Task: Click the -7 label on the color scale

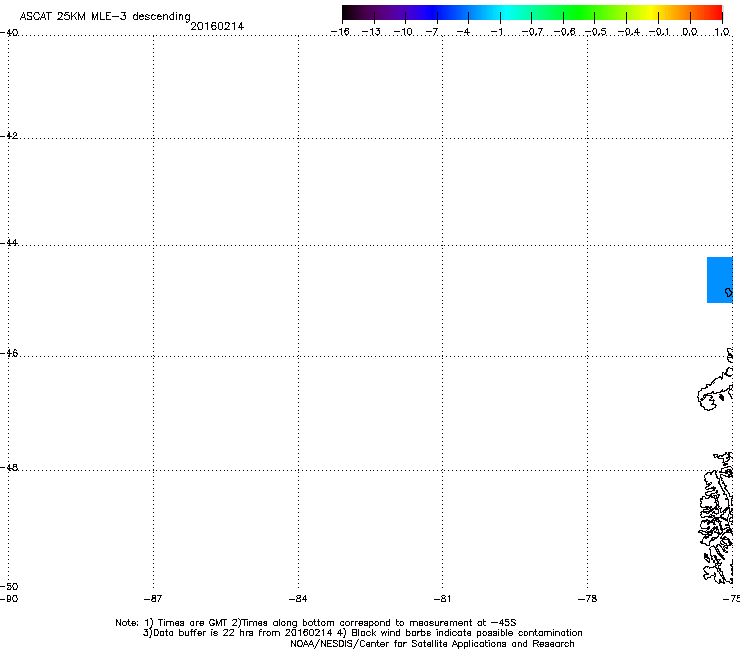Action: [x=432, y=32]
